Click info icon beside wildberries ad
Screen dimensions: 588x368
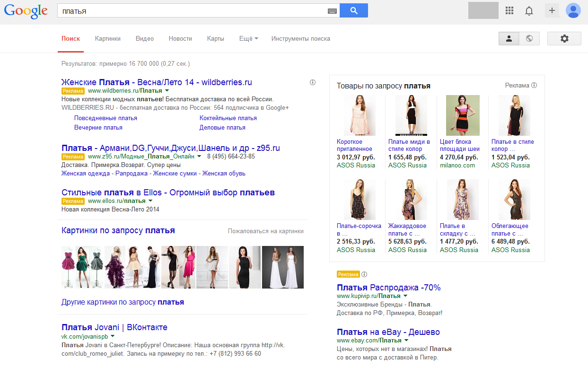(x=313, y=82)
